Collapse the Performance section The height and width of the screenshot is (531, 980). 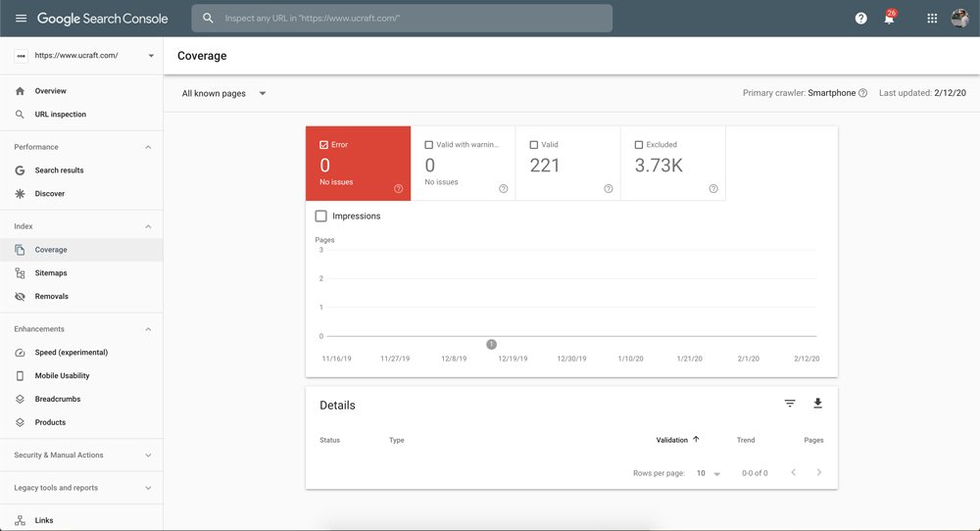(x=148, y=147)
